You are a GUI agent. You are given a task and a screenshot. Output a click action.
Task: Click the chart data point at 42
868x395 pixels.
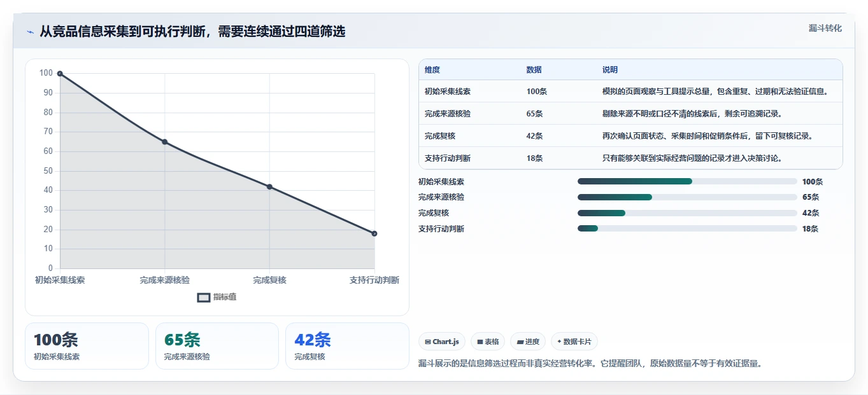pos(269,186)
